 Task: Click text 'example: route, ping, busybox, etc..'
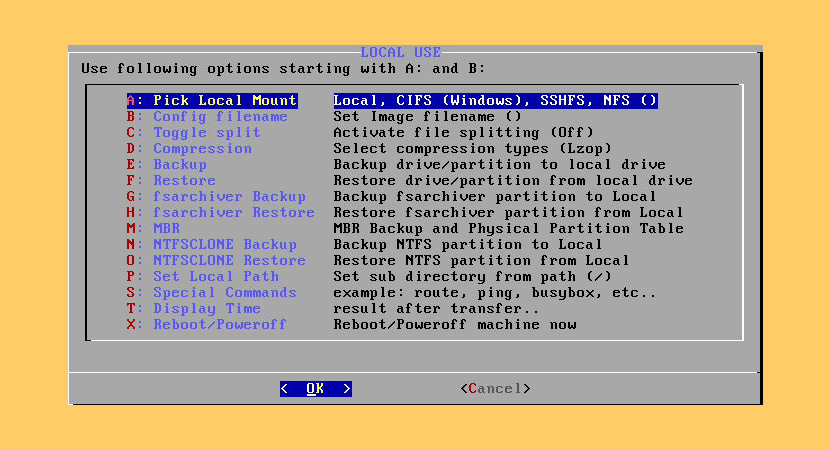coord(495,292)
